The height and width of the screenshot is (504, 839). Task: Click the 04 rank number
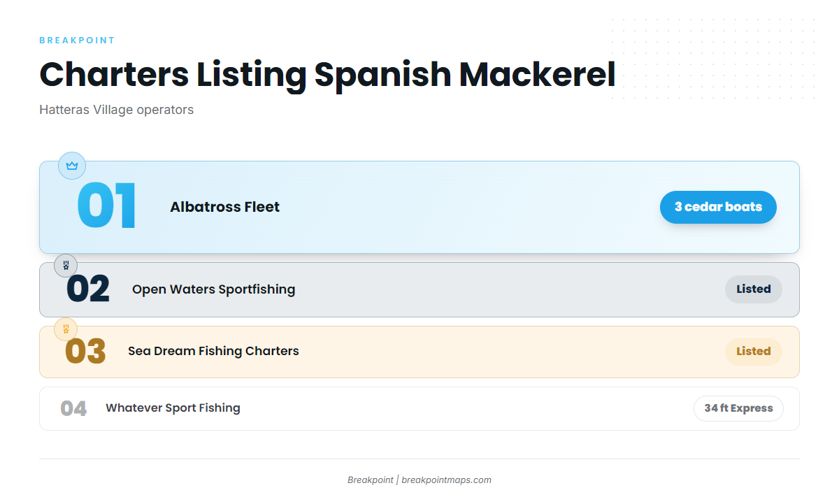(x=73, y=408)
